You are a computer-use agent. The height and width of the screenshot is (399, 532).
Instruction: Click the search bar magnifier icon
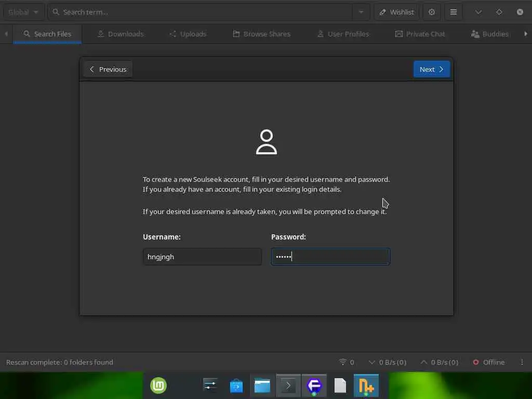coord(56,12)
